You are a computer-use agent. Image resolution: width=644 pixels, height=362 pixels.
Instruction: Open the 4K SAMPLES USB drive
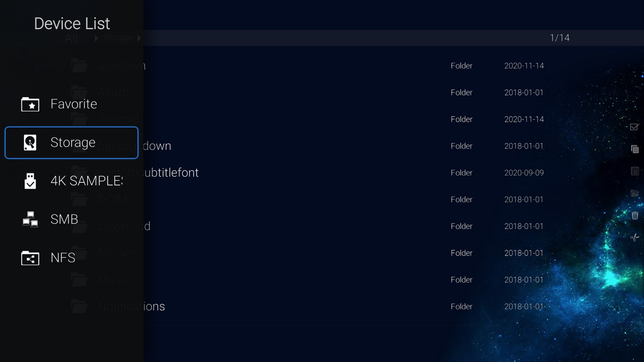pyautogui.click(x=72, y=181)
